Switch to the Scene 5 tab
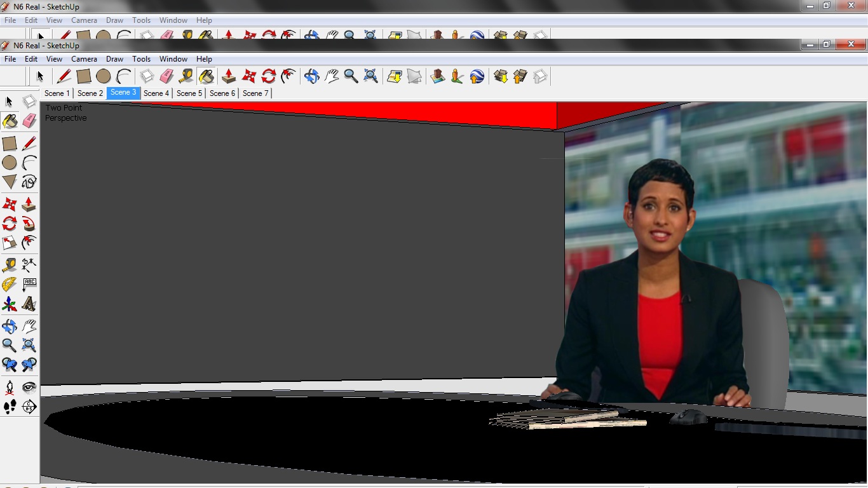Image resolution: width=868 pixels, height=488 pixels. 189,93
